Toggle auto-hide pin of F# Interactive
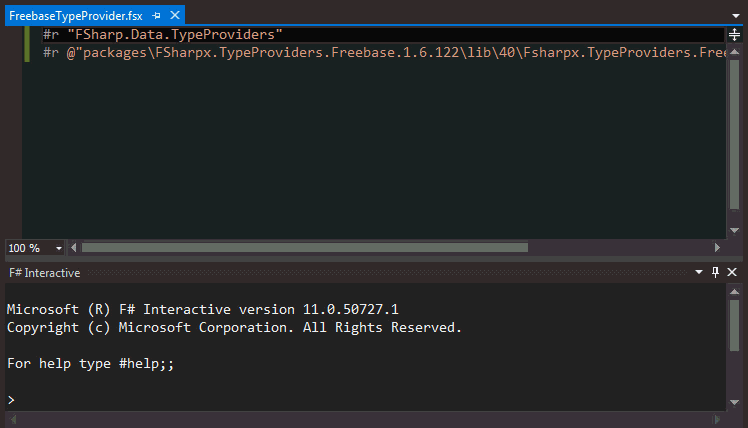Image resolution: width=748 pixels, height=428 pixels. point(715,272)
